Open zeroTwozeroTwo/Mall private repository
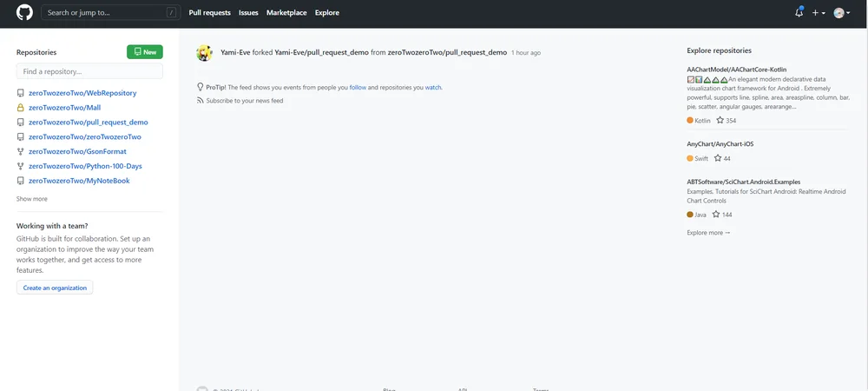The image size is (868, 391). 65,108
